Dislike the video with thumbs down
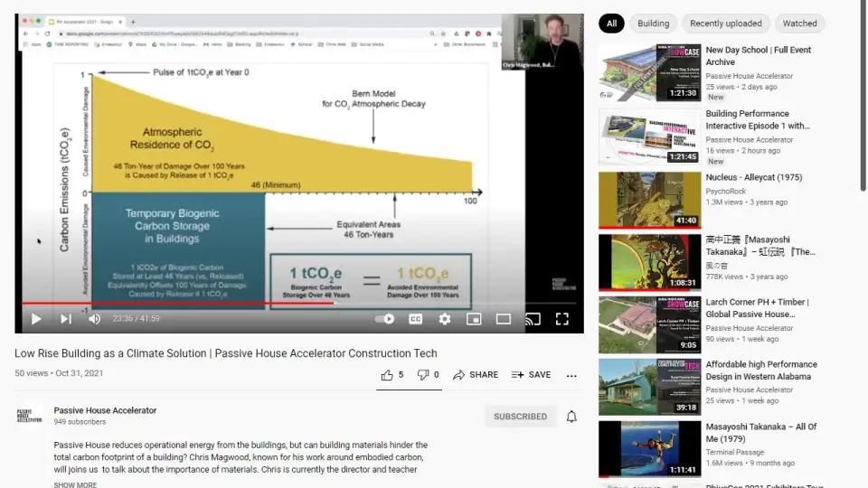The height and width of the screenshot is (488, 868). tap(428, 375)
